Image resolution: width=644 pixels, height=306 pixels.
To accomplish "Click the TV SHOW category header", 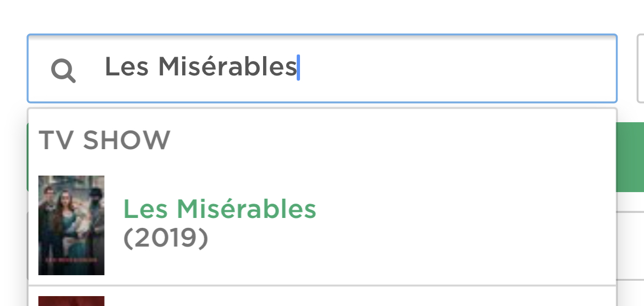I will point(105,140).
